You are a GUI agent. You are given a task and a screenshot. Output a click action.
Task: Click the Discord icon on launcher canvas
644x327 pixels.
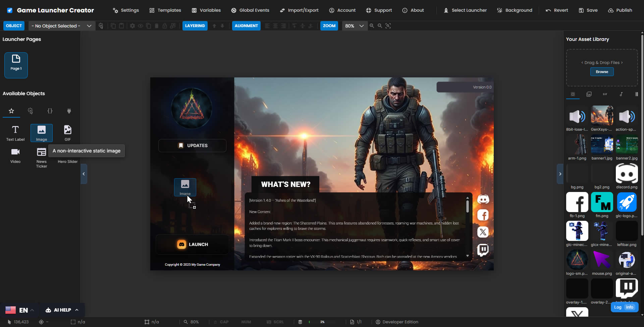(483, 199)
